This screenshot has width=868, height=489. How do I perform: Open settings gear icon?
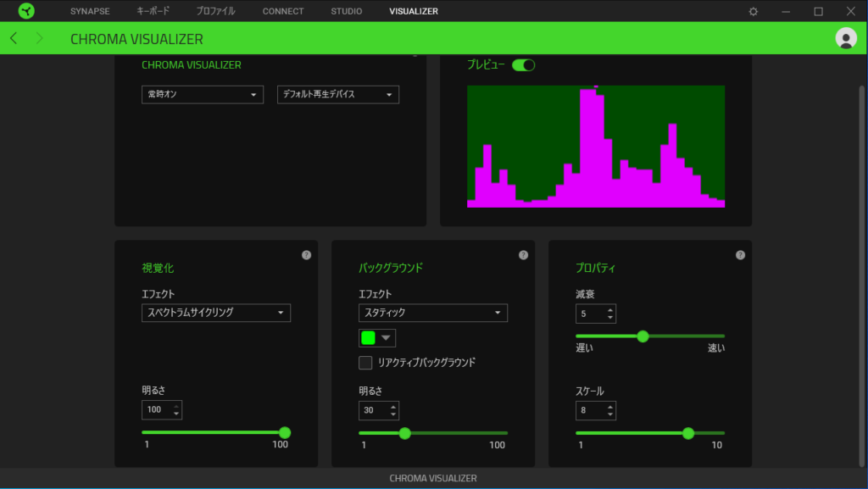[x=753, y=11]
